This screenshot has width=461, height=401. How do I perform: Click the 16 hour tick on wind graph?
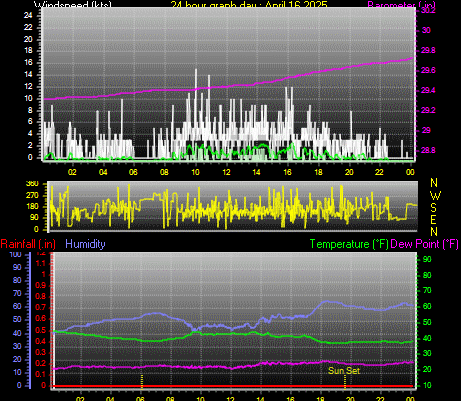[x=287, y=172]
